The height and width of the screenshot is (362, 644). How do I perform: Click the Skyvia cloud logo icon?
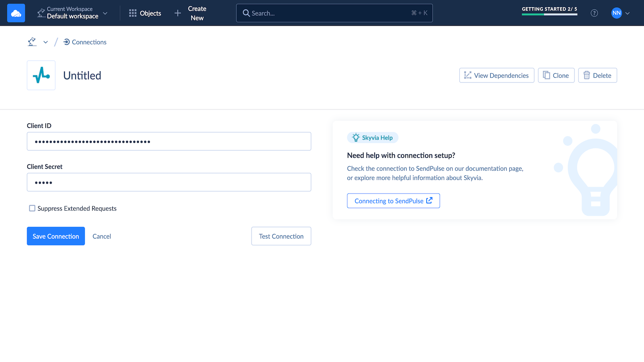16,13
